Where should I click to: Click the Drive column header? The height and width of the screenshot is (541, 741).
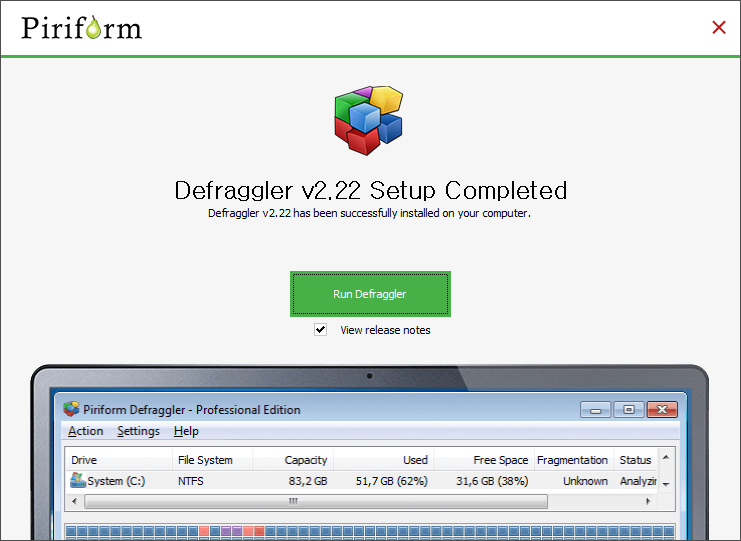click(119, 460)
